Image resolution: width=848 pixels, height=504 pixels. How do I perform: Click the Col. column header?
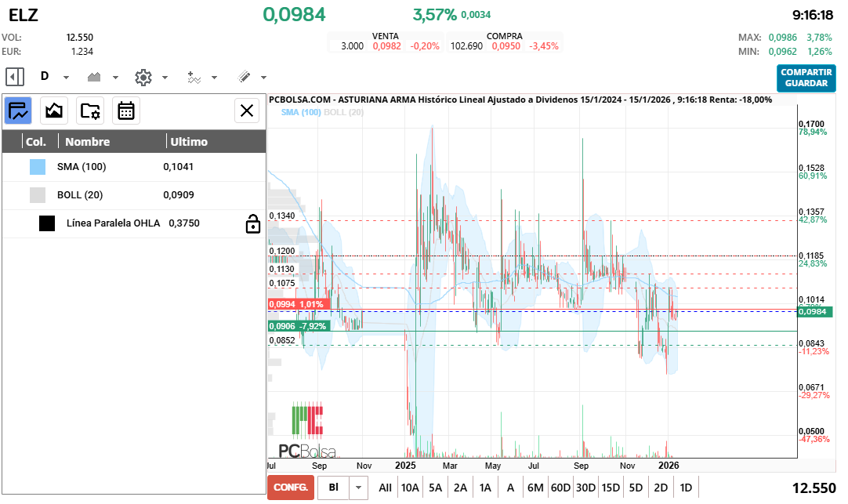pyautogui.click(x=36, y=142)
